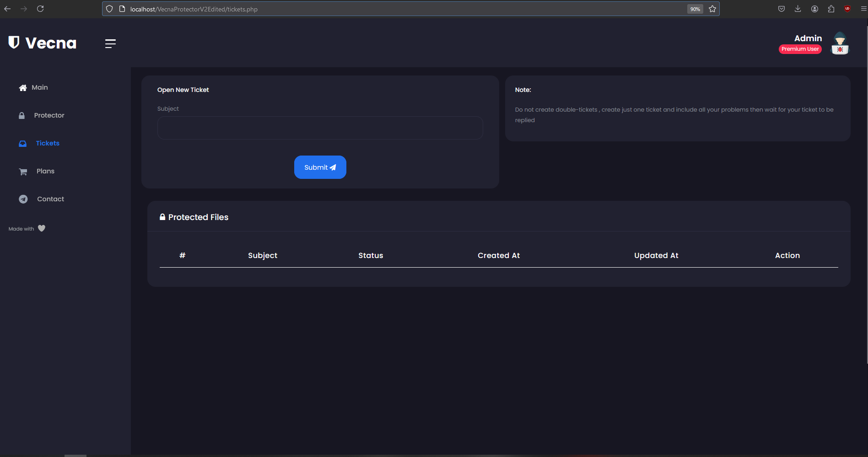Click the browser address bar URL
The width and height of the screenshot is (868, 457).
tap(194, 9)
